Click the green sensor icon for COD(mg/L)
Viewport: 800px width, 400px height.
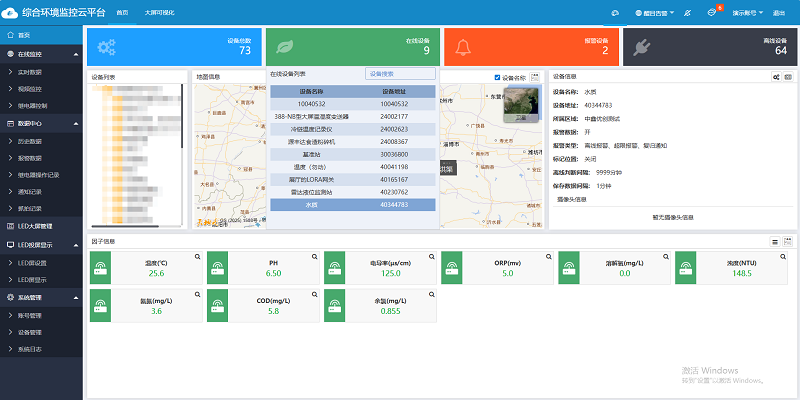point(218,306)
